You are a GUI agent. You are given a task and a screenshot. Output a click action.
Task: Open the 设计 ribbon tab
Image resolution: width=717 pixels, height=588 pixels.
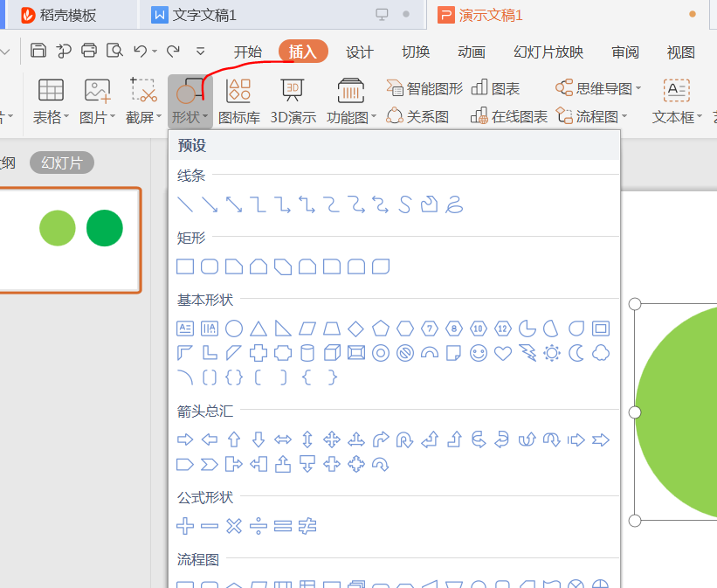coord(360,52)
